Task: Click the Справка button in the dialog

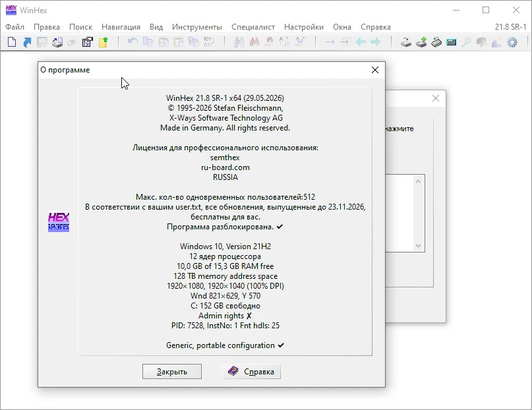Action: point(251,372)
